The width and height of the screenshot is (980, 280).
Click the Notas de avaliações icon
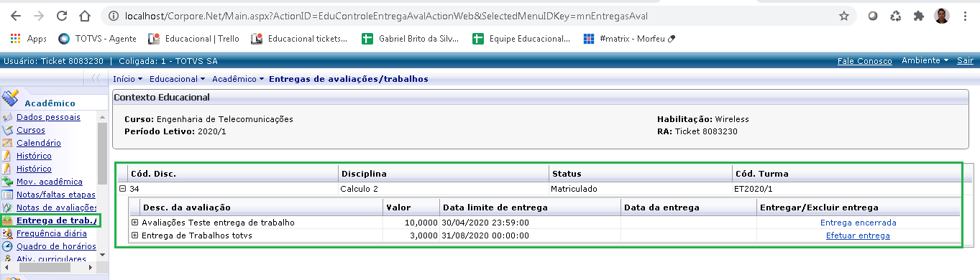7,207
